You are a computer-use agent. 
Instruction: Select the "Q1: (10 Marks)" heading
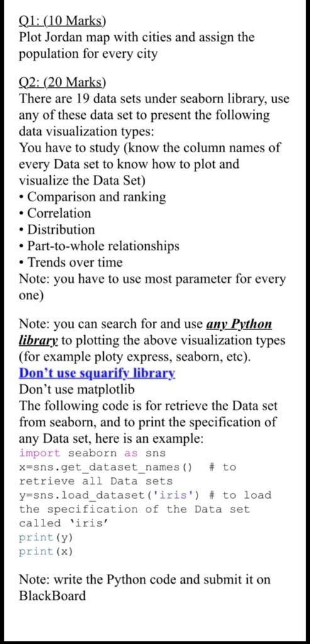(x=62, y=20)
